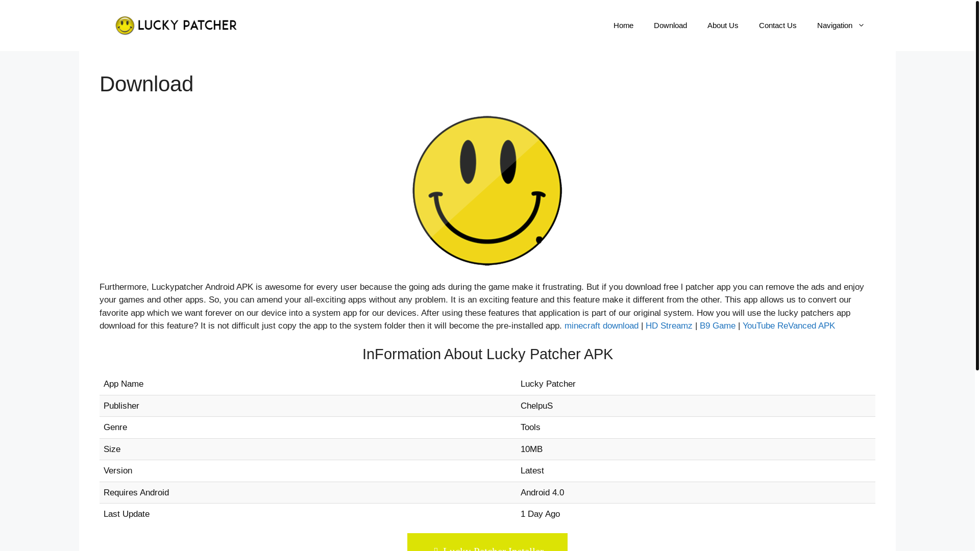Screen dimensions: 980x551
Task: Click the 'Requires Android' table cell
Action: (x=308, y=493)
